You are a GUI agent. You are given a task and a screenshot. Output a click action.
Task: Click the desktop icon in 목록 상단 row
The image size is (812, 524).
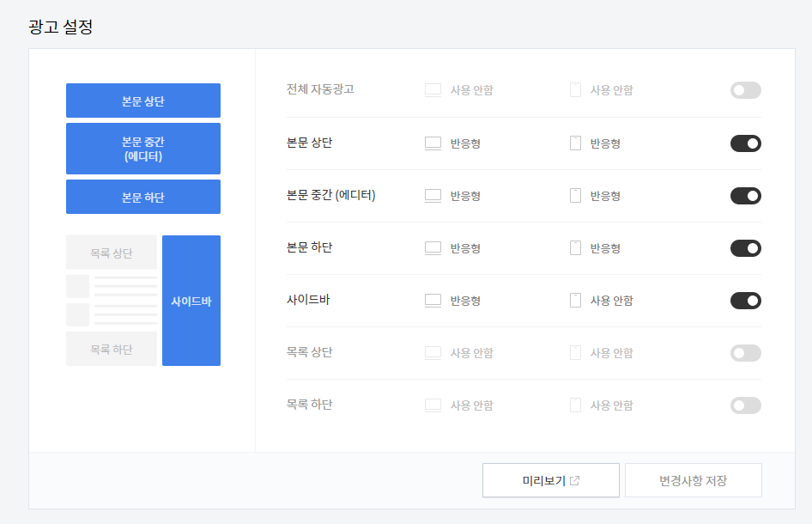tap(433, 353)
